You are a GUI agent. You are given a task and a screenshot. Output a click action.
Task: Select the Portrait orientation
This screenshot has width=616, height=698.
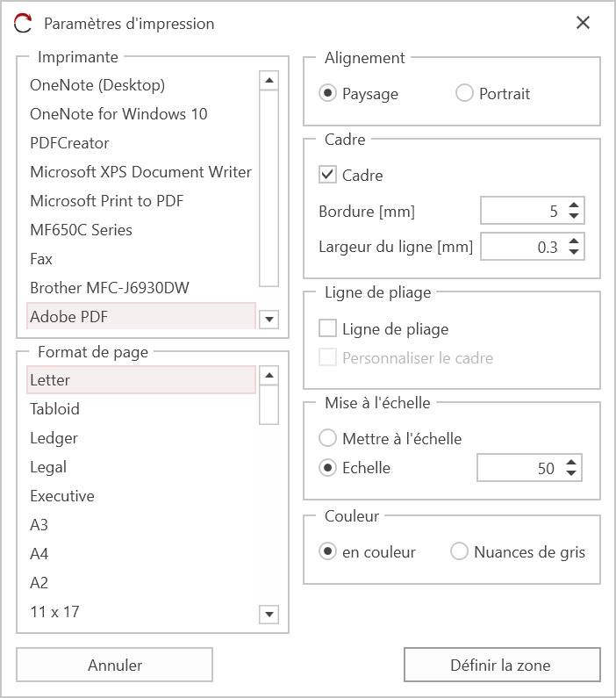point(465,94)
